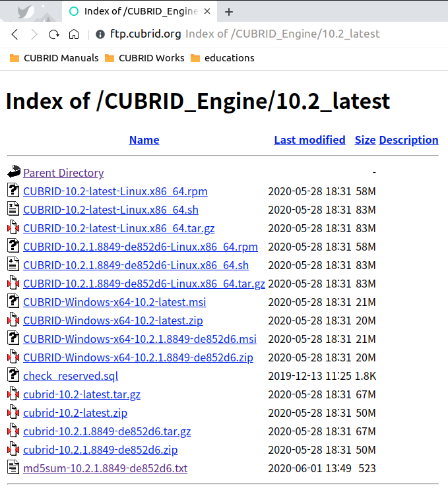The width and height of the screenshot is (448, 490).
Task: Click compressed icon beside cubrid-10.2.1.8849-de852d6.zip
Action: [13, 448]
